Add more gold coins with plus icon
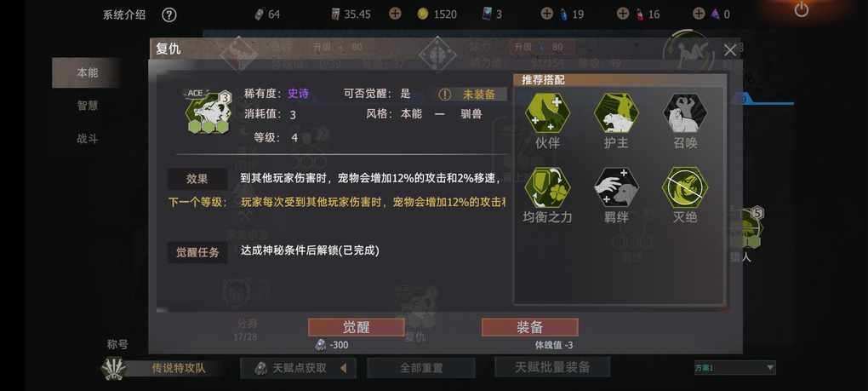 [x=395, y=14]
